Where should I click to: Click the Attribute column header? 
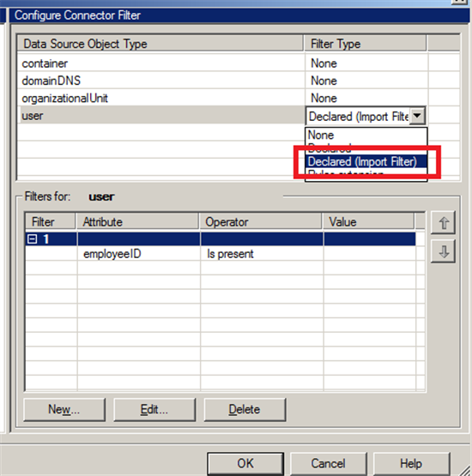click(x=137, y=222)
